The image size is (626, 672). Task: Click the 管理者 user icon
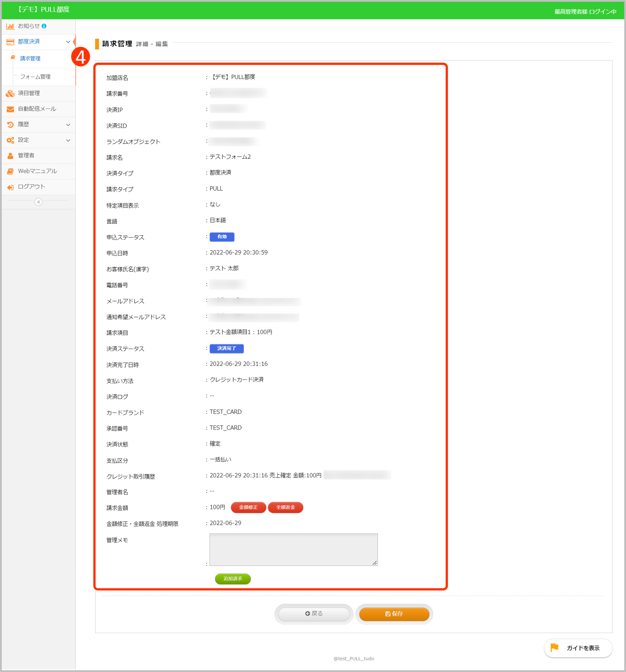pos(10,156)
